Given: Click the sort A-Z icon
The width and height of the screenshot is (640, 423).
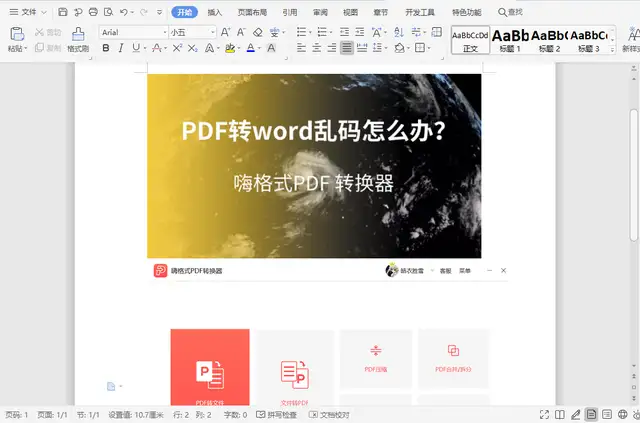Looking at the screenshot, I should [x=399, y=32].
